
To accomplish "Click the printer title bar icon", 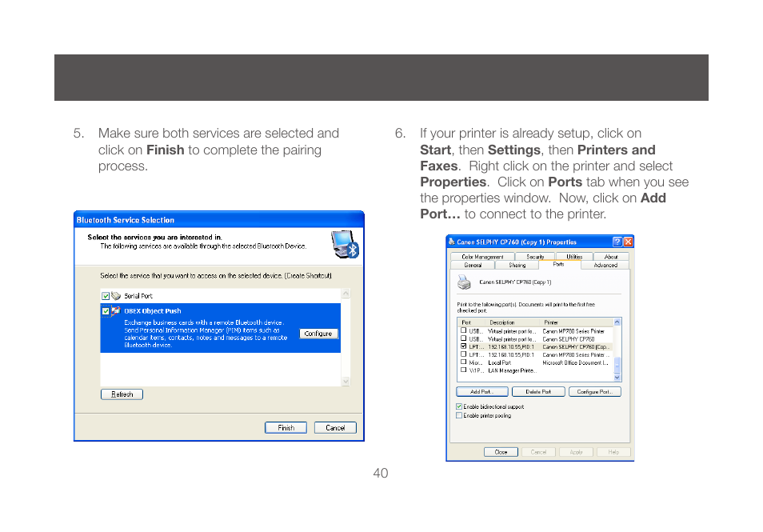I will pos(452,242).
